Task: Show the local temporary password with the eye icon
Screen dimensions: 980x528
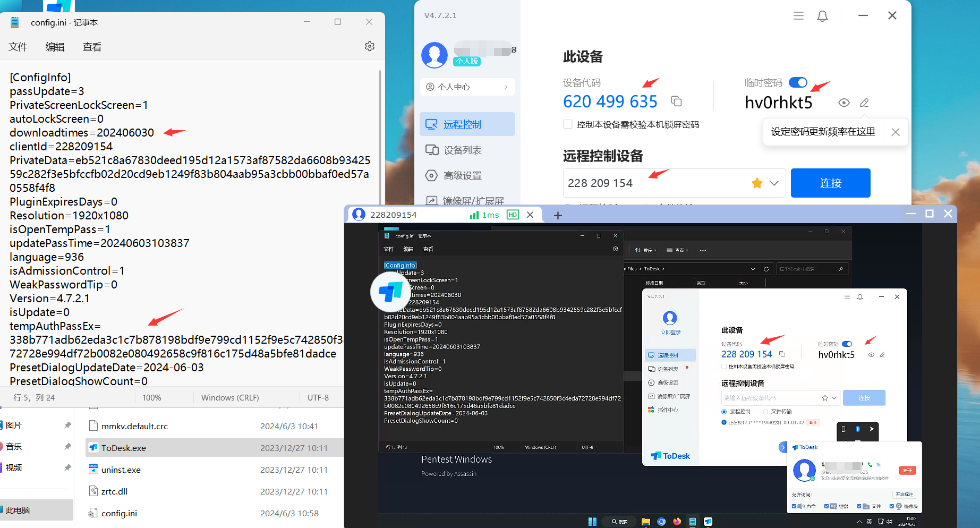Action: (x=844, y=103)
